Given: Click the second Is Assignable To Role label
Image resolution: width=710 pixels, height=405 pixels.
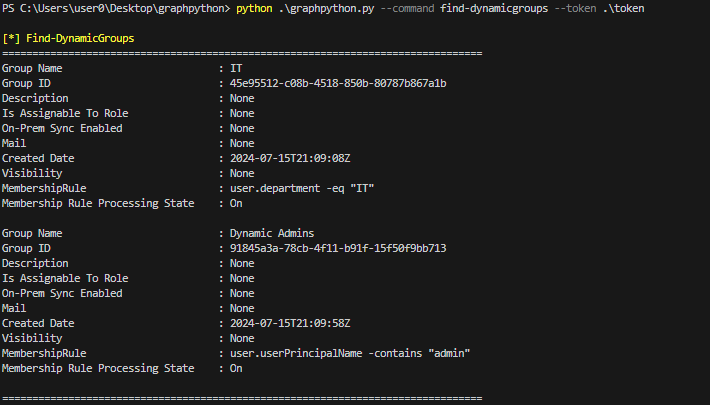Looking at the screenshot, I should point(65,278).
